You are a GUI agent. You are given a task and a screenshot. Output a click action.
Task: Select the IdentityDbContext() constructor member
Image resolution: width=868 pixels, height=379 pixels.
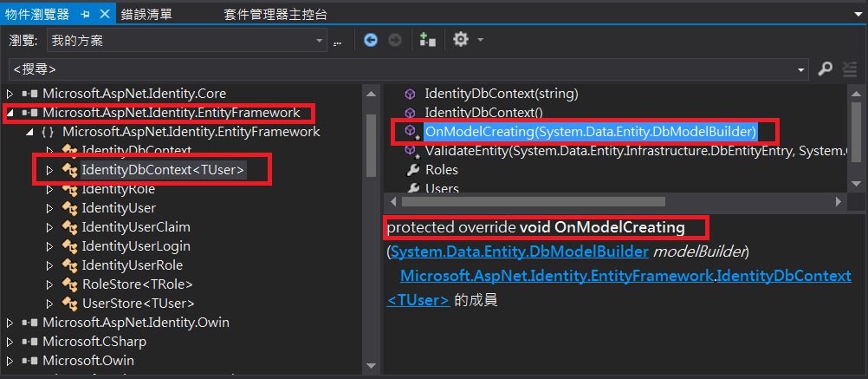(484, 113)
